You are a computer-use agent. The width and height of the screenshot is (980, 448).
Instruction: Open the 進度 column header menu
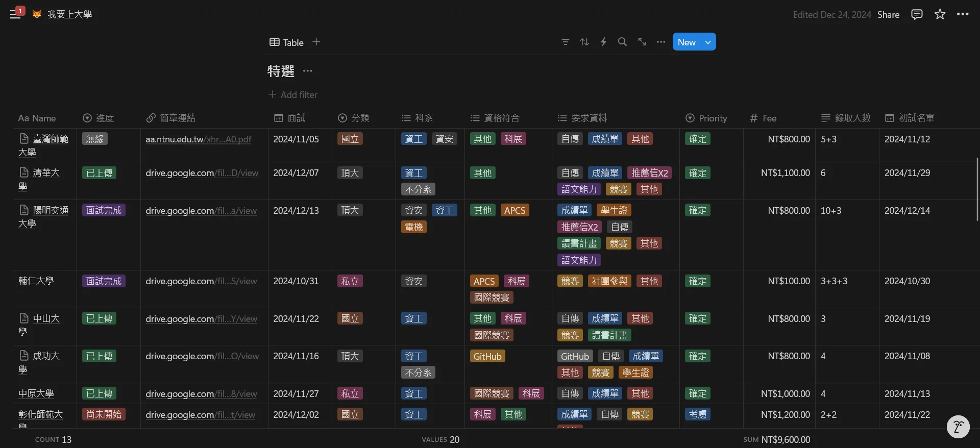pyautogui.click(x=109, y=118)
